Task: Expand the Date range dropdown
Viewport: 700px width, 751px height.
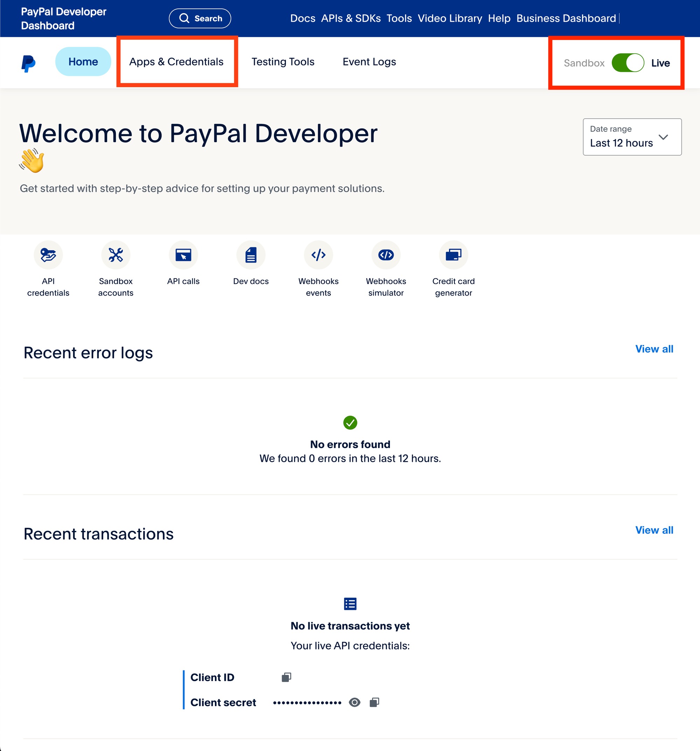Action: [x=632, y=137]
